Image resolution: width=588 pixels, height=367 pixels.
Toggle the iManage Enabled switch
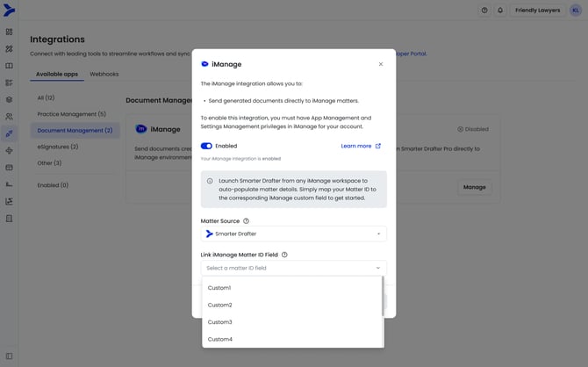click(207, 146)
